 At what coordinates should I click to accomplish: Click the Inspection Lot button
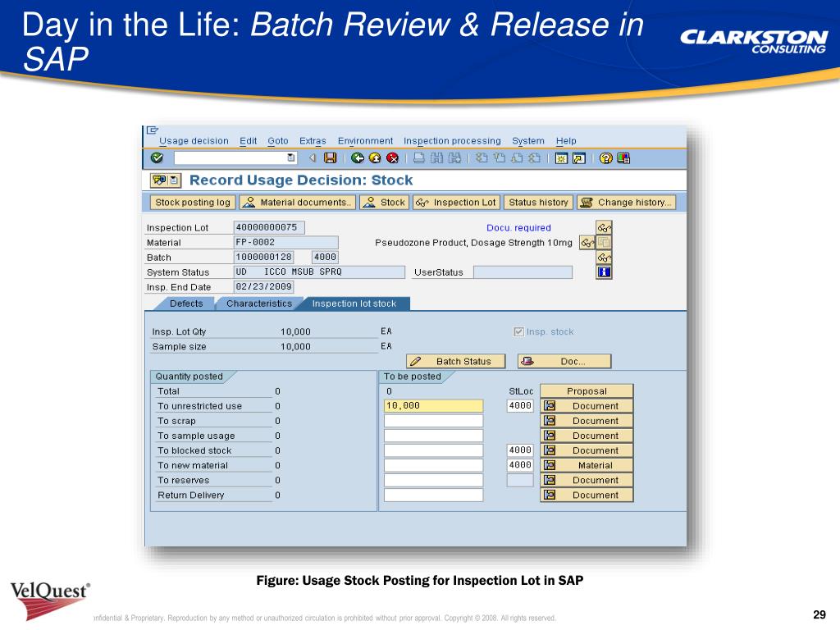457,203
